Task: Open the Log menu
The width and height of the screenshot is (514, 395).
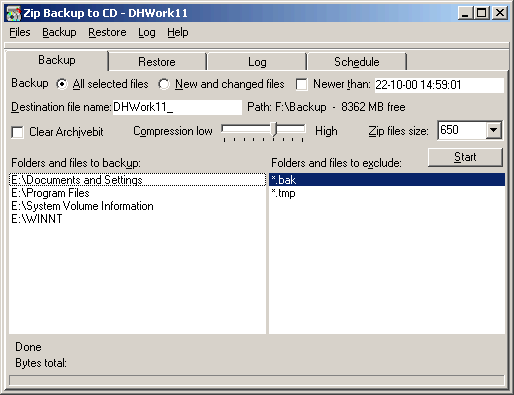Action: point(147,32)
